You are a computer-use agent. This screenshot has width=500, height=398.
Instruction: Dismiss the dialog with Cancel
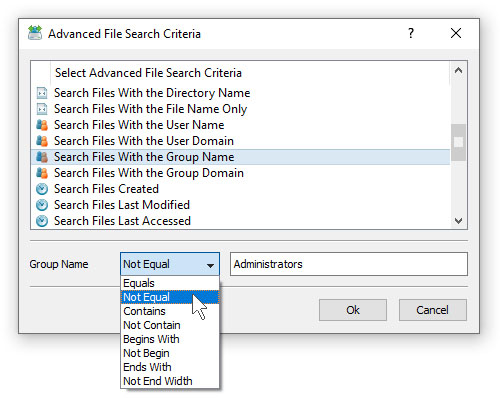[x=432, y=310]
